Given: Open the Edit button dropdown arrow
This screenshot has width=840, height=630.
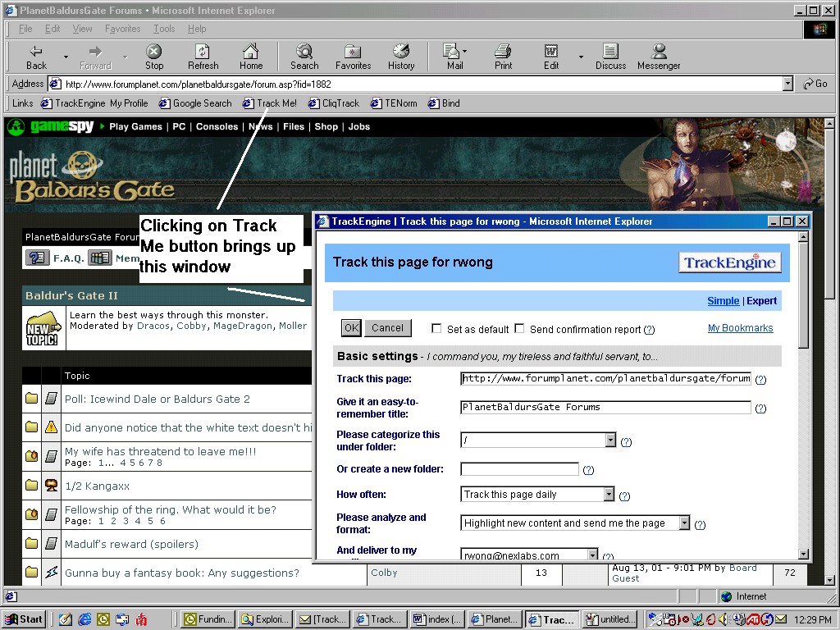Looking at the screenshot, I should point(581,57).
